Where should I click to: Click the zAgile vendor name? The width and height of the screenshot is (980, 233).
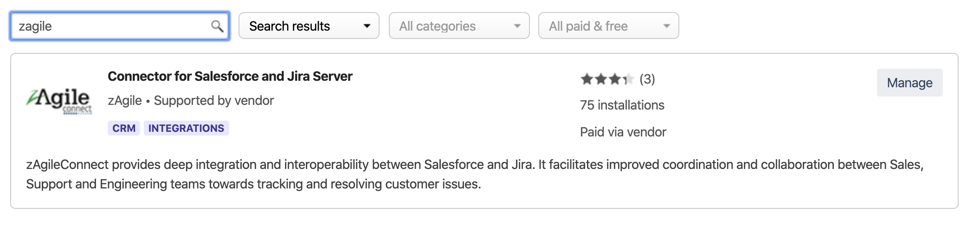tap(125, 101)
